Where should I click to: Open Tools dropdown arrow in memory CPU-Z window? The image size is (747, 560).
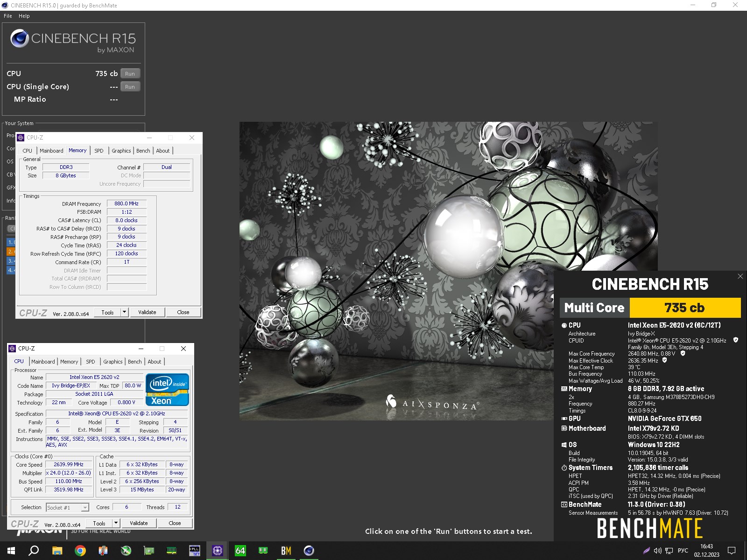coord(124,312)
